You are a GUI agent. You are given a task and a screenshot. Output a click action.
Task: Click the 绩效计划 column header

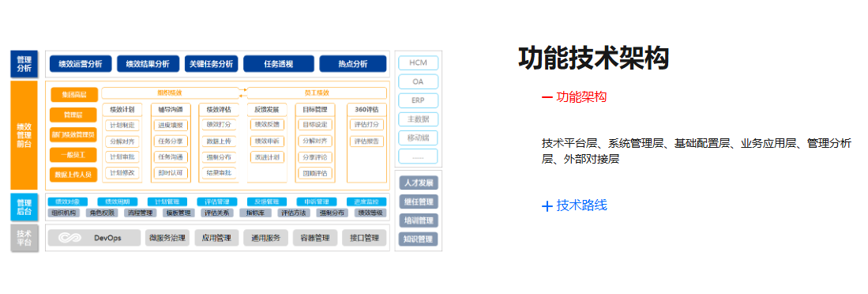tap(122, 109)
